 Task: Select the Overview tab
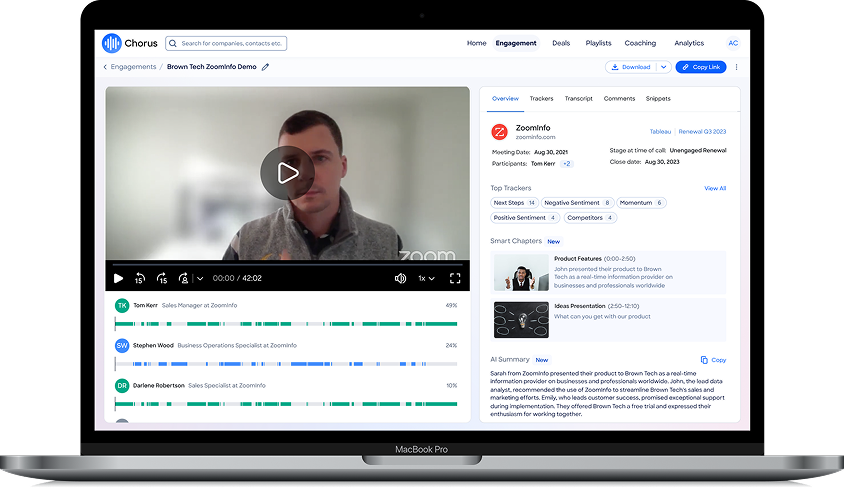(505, 98)
